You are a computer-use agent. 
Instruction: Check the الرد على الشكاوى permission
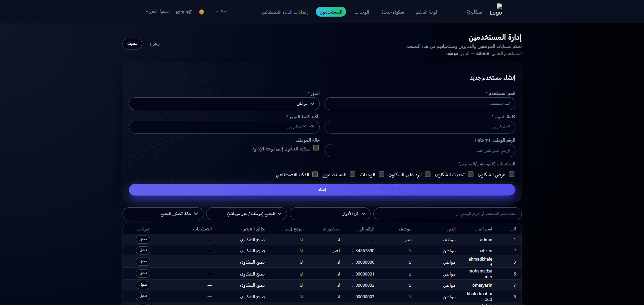click(428, 174)
